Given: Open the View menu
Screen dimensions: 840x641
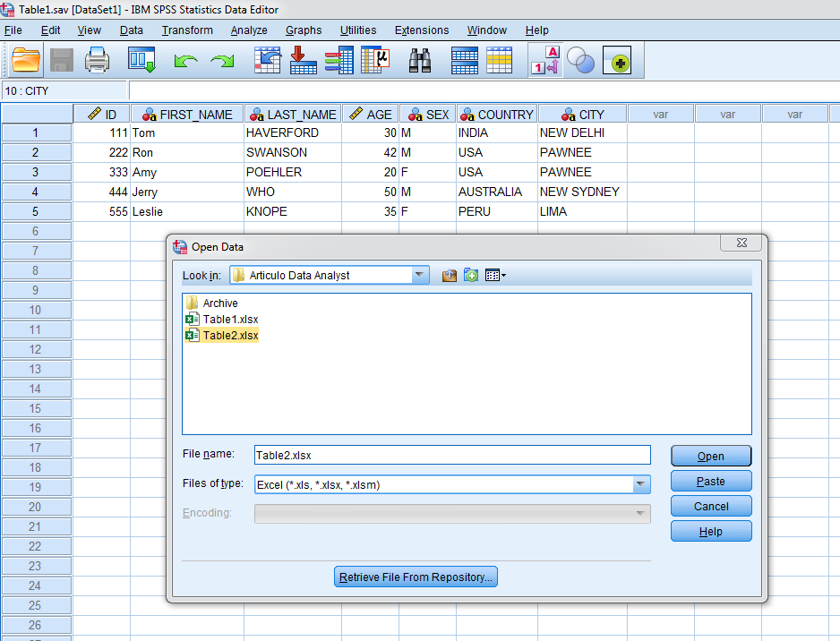Looking at the screenshot, I should click(89, 30).
